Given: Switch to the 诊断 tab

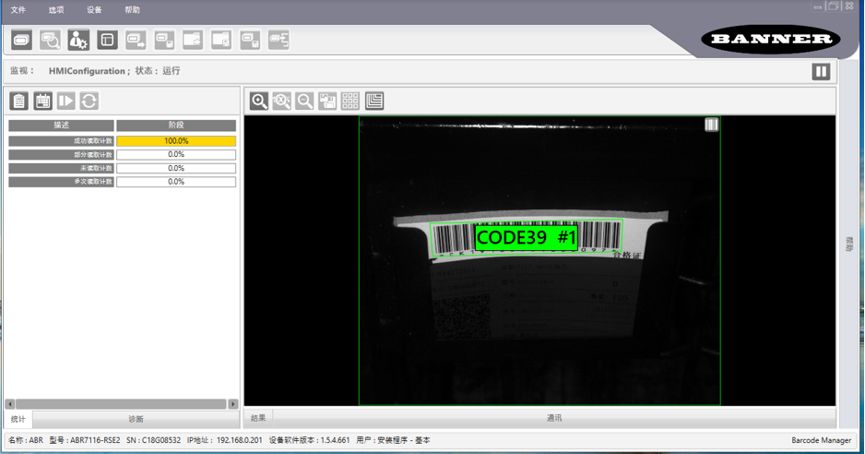Looking at the screenshot, I should pos(136,419).
